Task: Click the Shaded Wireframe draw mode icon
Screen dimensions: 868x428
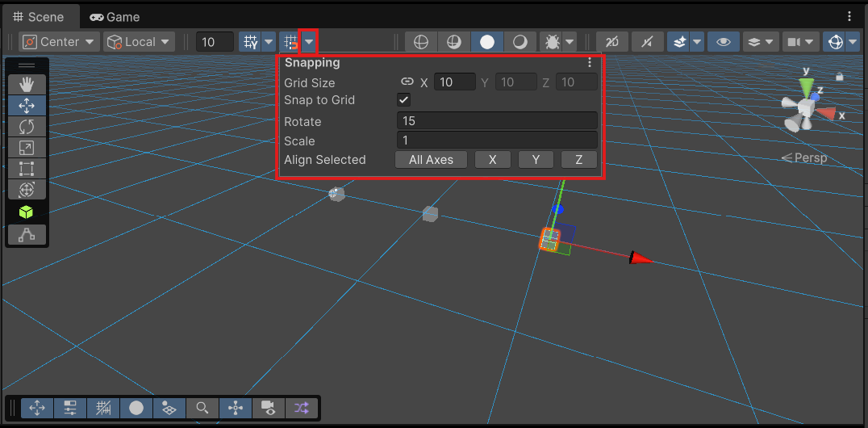Action: (x=454, y=42)
